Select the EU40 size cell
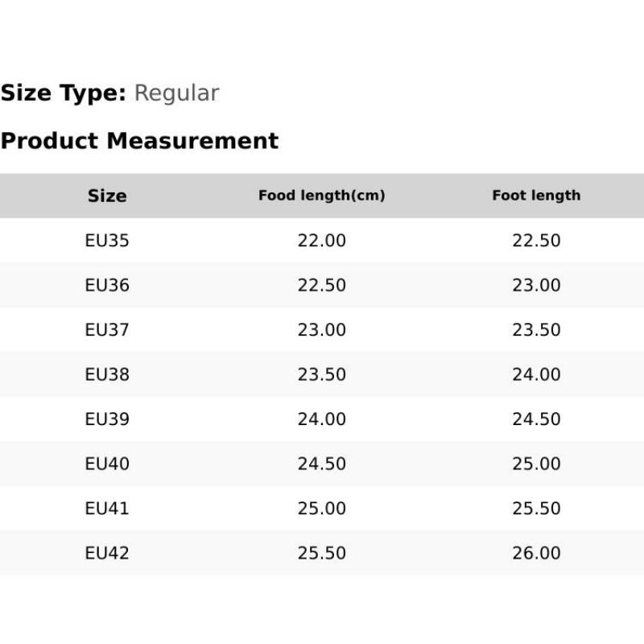The width and height of the screenshot is (644, 644). 107,464
